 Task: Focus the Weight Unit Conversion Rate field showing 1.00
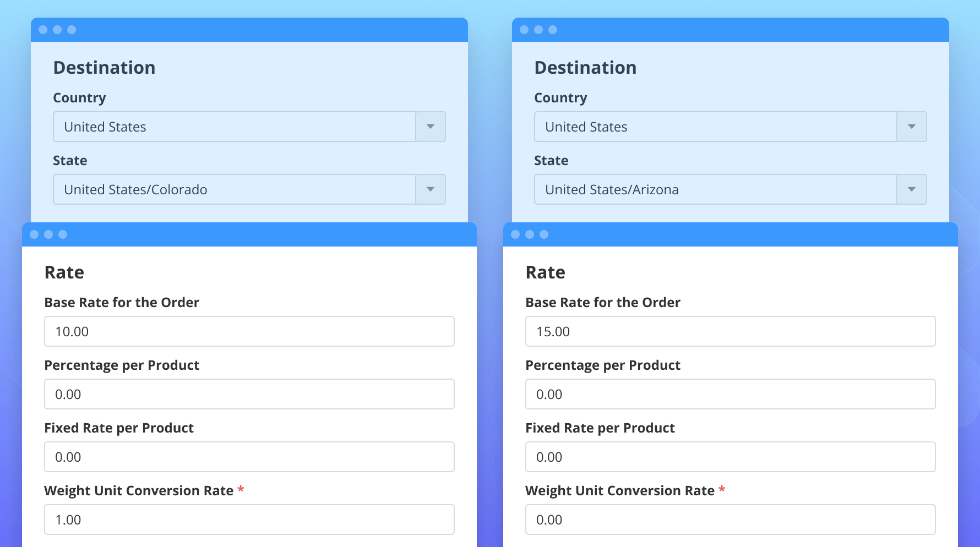(249, 519)
